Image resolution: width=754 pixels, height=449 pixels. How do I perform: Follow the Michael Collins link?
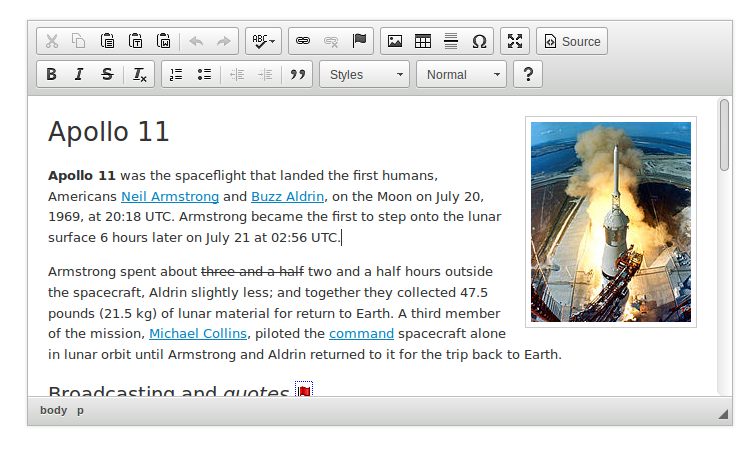point(198,334)
